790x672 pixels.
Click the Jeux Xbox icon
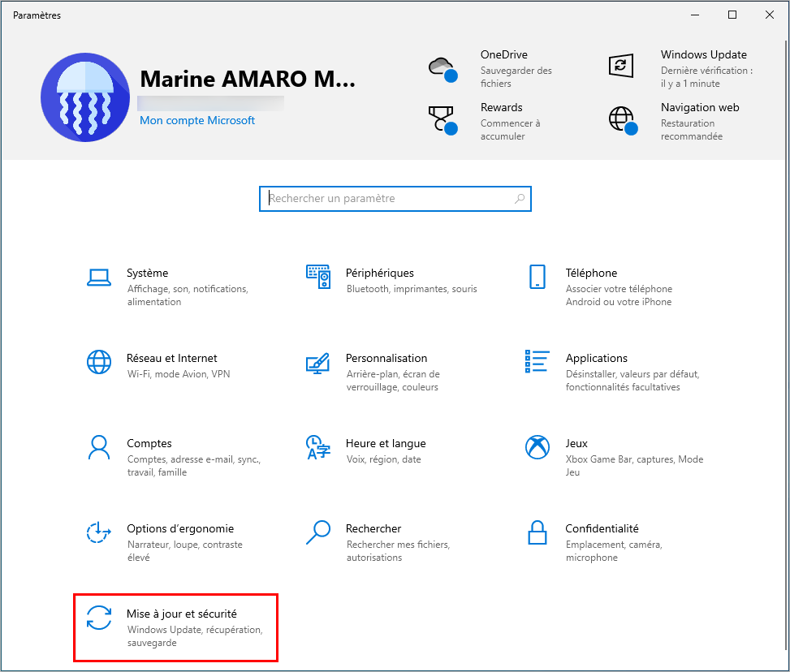[x=537, y=447]
